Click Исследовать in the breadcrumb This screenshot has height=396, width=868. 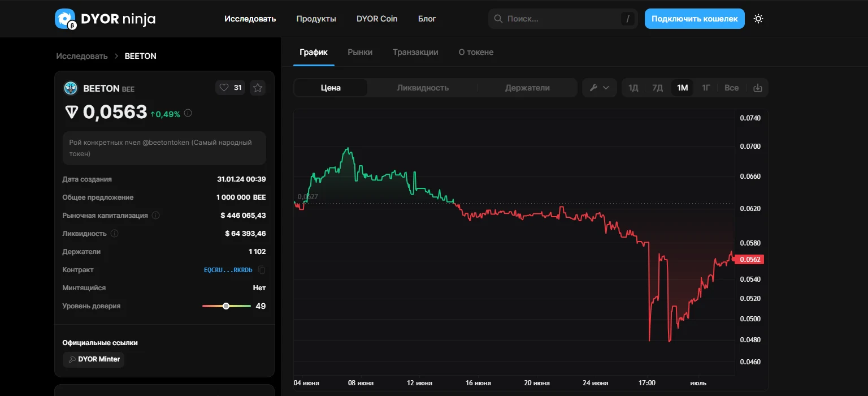tap(82, 56)
